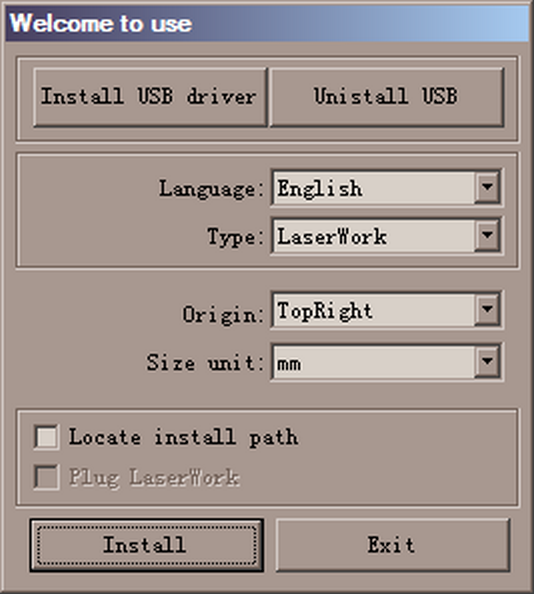534x594 pixels.
Task: Start installation with the Install button
Action: tap(147, 545)
